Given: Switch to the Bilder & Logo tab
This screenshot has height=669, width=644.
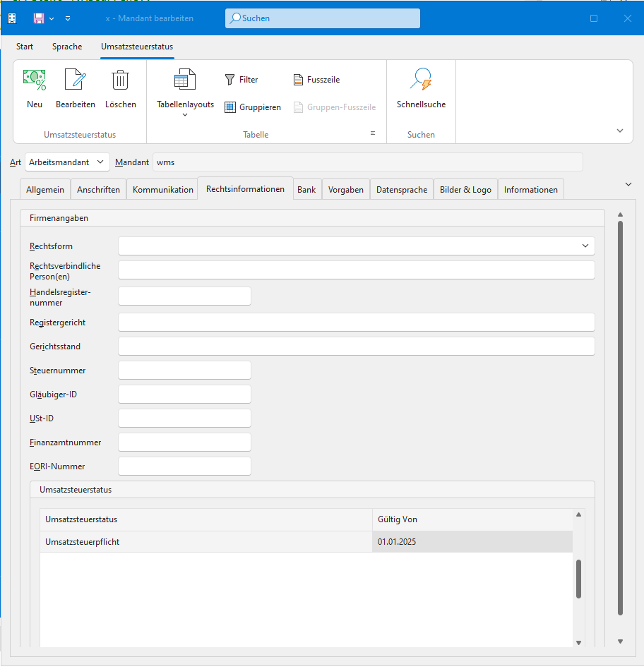Looking at the screenshot, I should point(465,190).
